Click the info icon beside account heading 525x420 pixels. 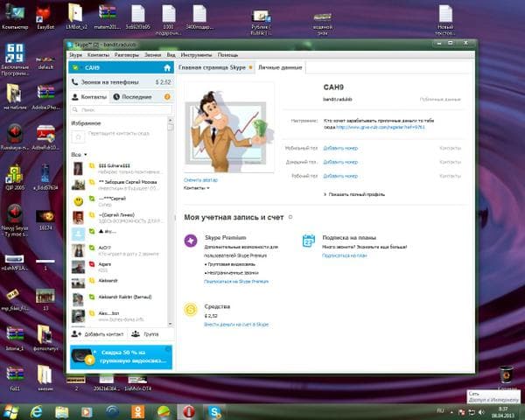click(290, 217)
